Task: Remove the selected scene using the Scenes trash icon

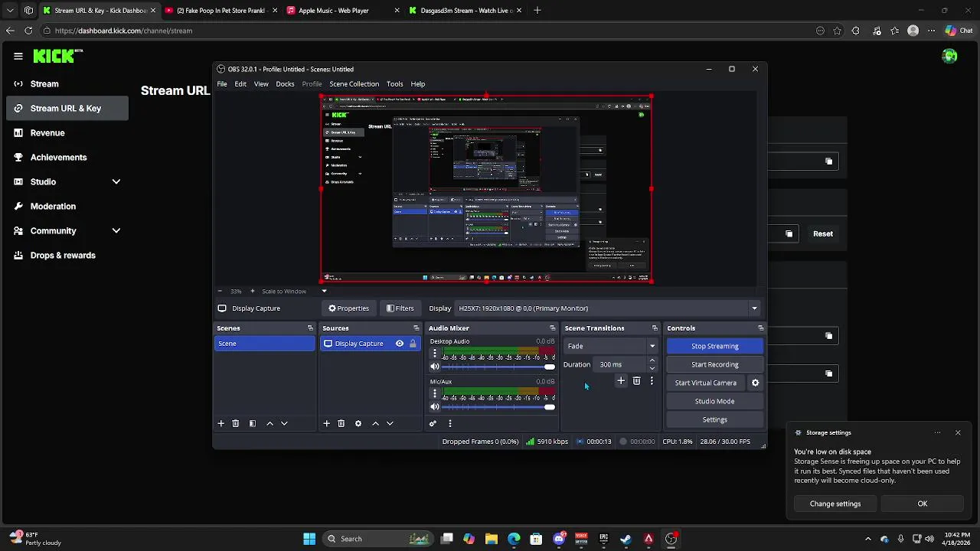Action: (236, 423)
